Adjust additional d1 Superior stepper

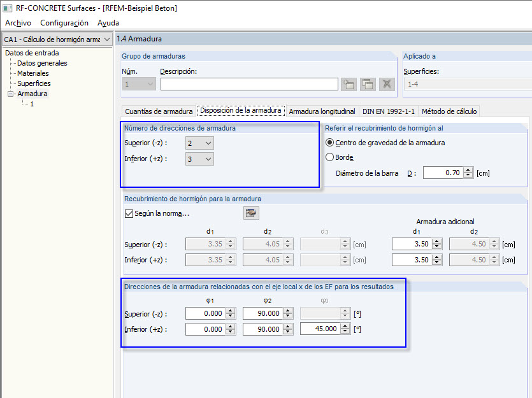click(437, 244)
